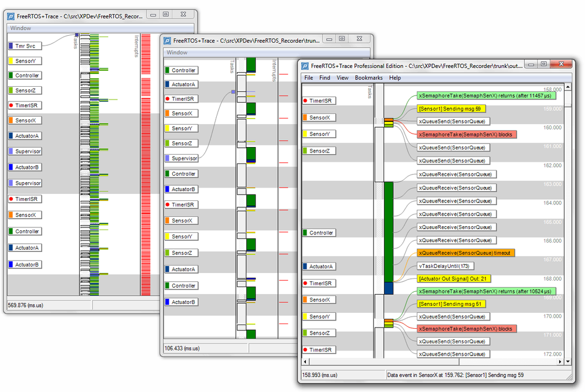The image size is (585, 392).
Task: Click the app icon in front window title bar
Action: (305, 66)
